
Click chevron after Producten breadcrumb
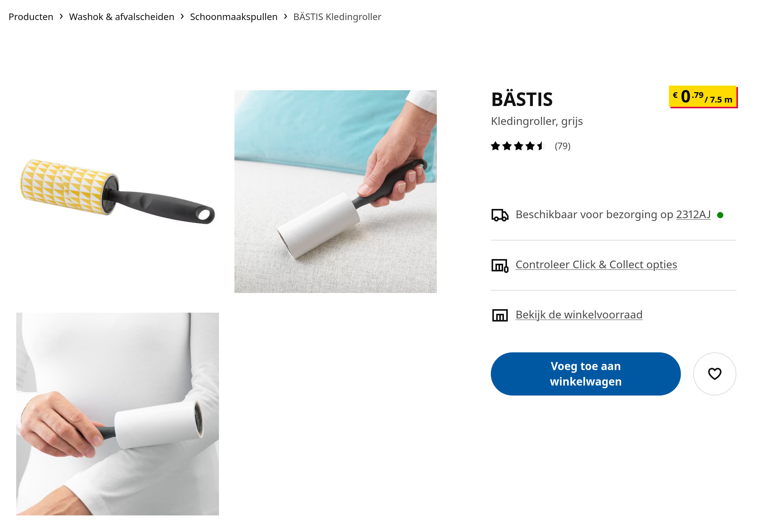point(61,17)
